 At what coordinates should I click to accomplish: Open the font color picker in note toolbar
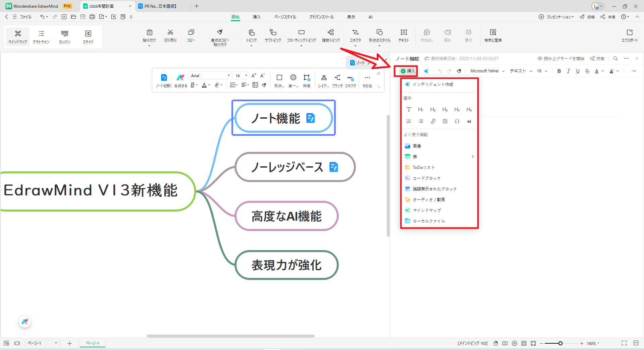[x=597, y=71]
